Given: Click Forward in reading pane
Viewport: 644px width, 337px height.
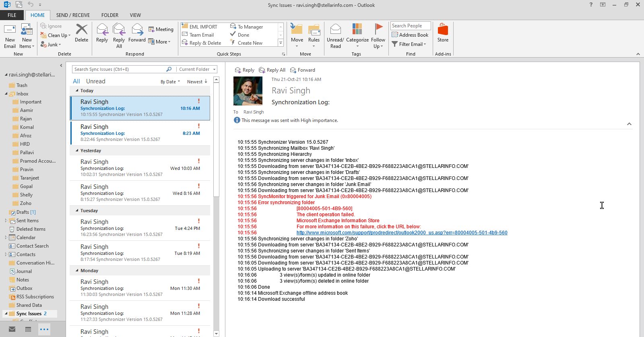Looking at the screenshot, I should click(303, 70).
